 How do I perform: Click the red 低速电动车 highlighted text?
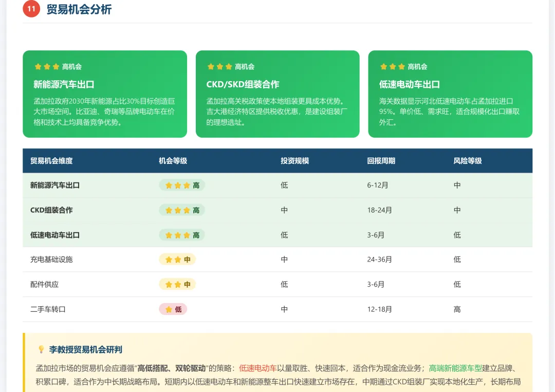point(257,368)
